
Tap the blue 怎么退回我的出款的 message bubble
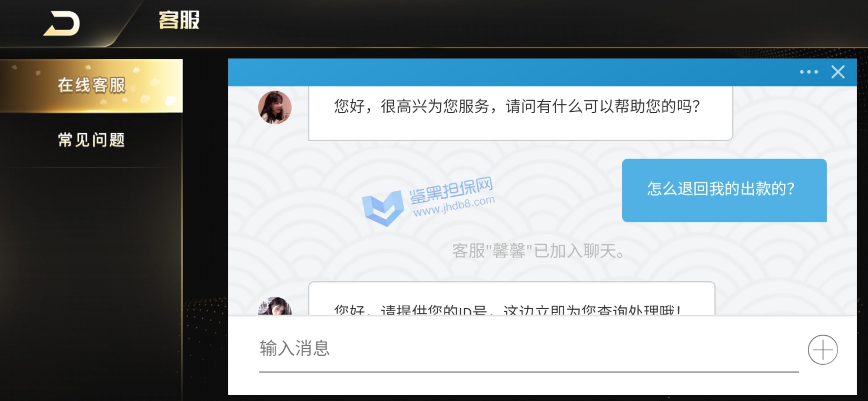tap(724, 190)
